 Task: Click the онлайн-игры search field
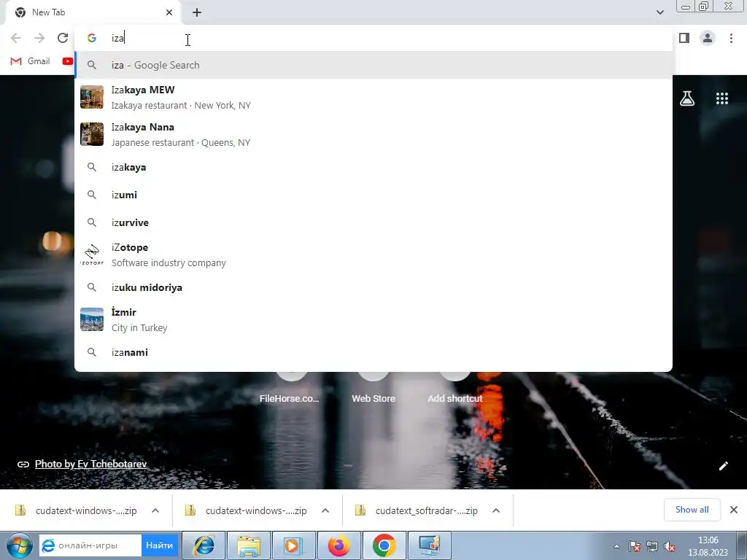tap(90, 545)
